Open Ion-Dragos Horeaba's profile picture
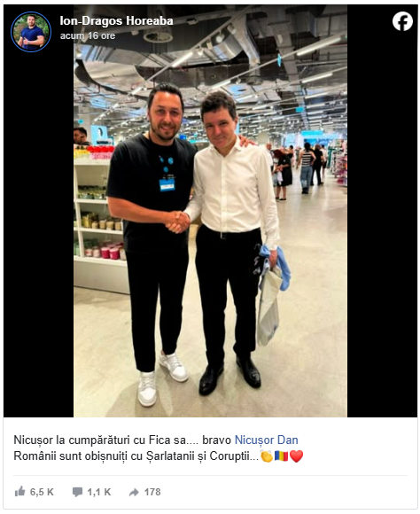The height and width of the screenshot is (514, 420). [x=31, y=32]
